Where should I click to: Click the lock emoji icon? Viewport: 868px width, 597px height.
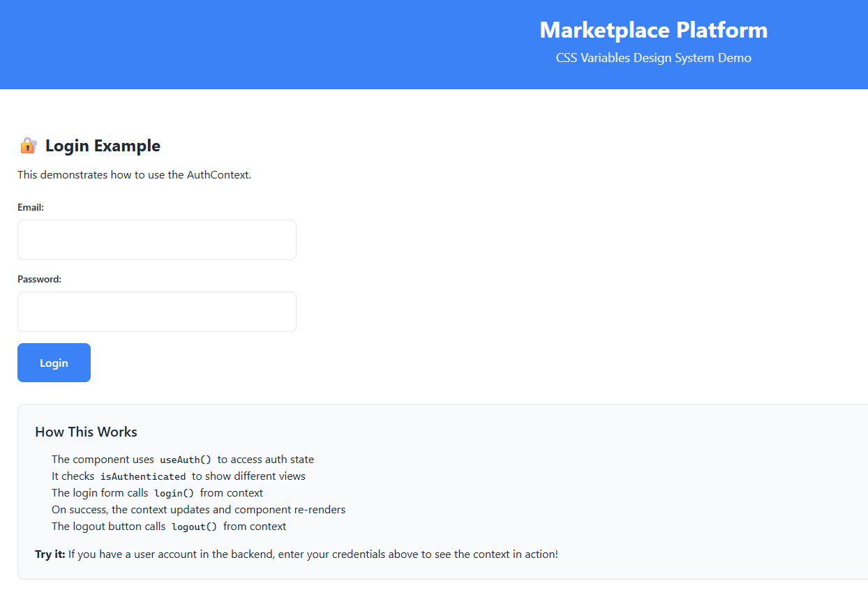27,145
